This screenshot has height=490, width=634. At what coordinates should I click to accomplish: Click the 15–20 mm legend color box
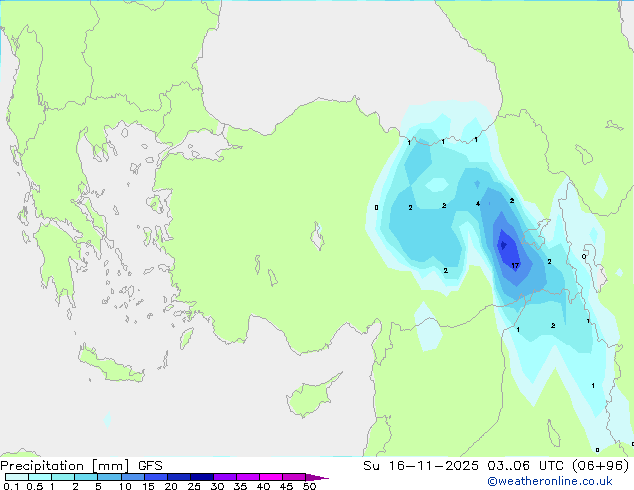[x=156, y=477]
